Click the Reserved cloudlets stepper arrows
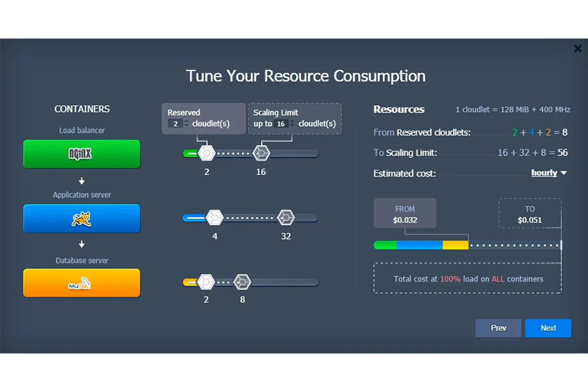The width and height of the screenshot is (588, 392). pyautogui.click(x=186, y=124)
